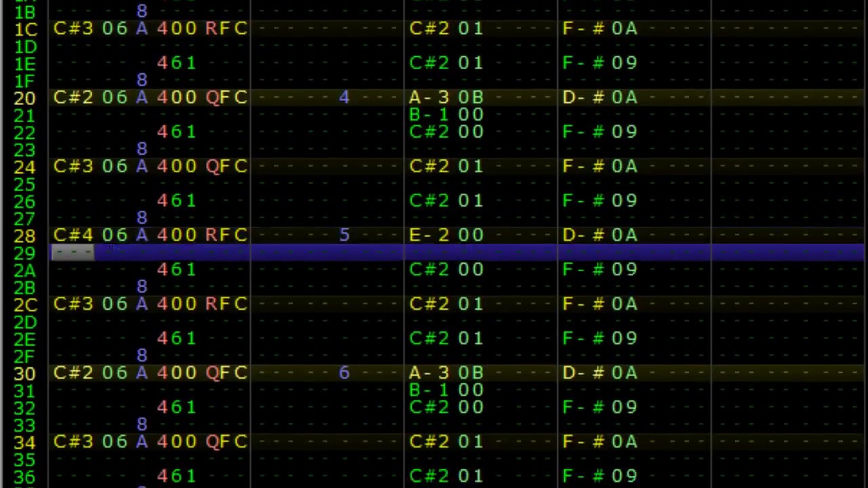Screen dimensions: 868x488
Task: Click row number 2D in the pattern
Action: pyautogui.click(x=24, y=322)
